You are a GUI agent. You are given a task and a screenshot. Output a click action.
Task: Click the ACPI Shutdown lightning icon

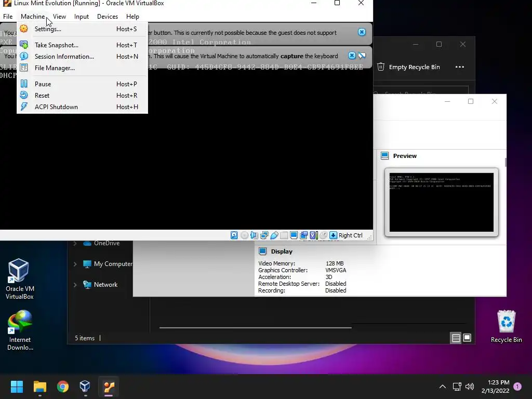coord(24,107)
